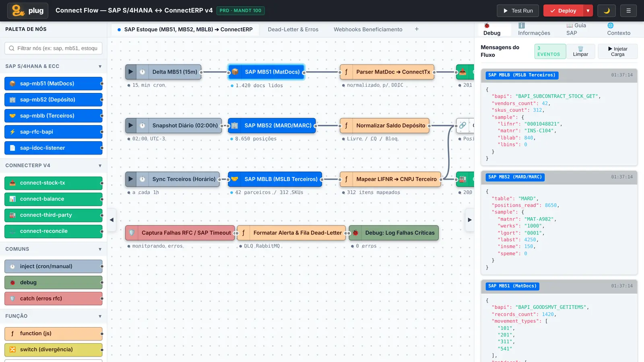The image size is (644, 362).
Task: Select the connect-reconcile palette node
Action: click(54, 231)
